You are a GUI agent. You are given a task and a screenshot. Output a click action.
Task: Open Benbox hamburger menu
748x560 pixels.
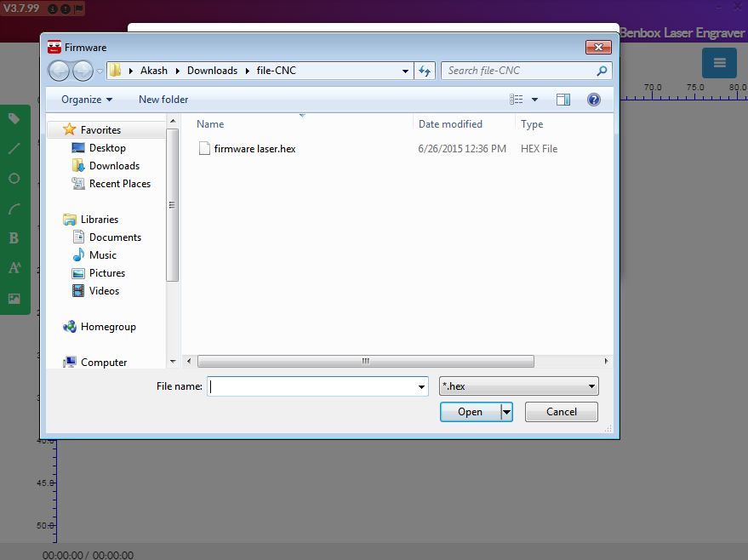[x=719, y=63]
